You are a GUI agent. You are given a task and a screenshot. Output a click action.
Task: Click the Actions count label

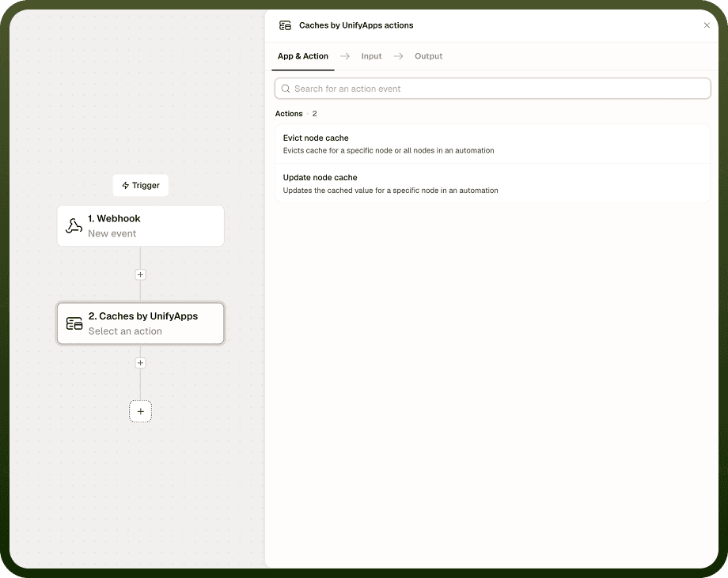coord(296,114)
